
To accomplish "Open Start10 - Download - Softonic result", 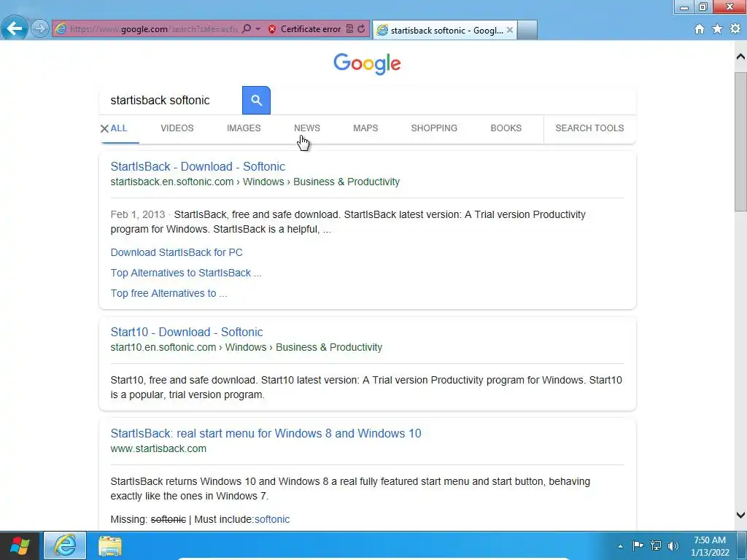I will tap(187, 332).
